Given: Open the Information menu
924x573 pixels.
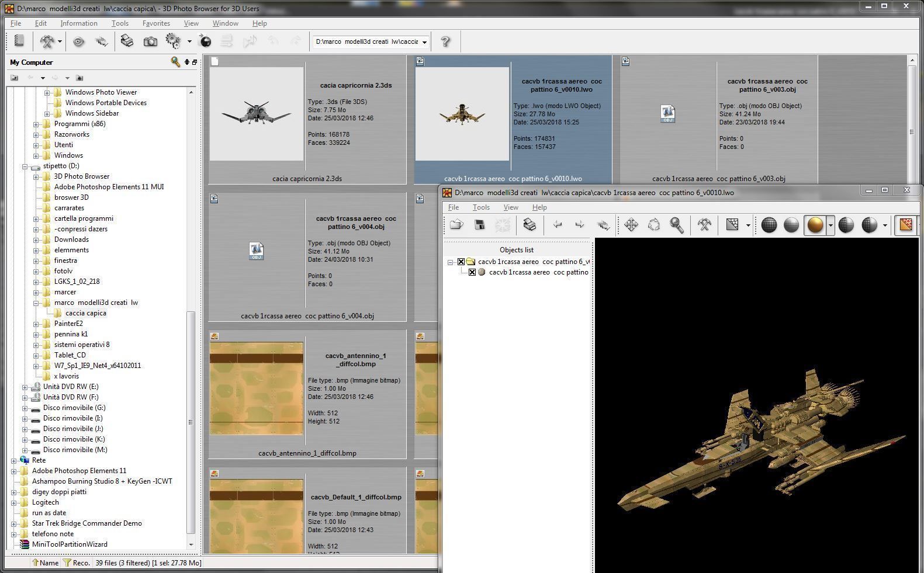Looking at the screenshot, I should (x=79, y=23).
